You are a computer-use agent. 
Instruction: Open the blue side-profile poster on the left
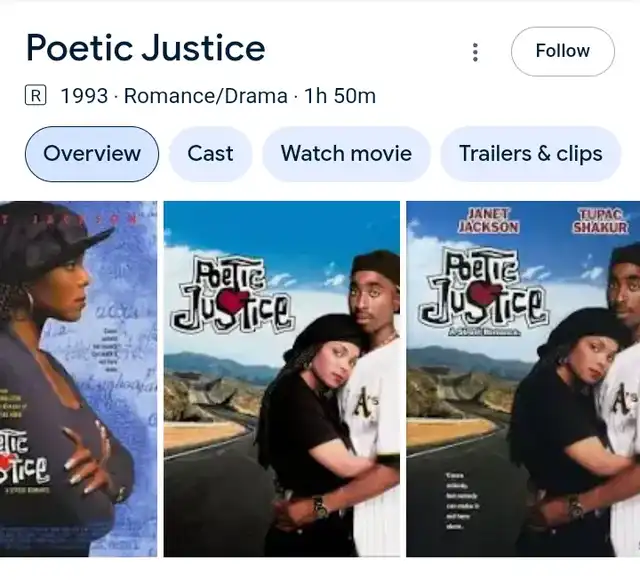point(78,379)
